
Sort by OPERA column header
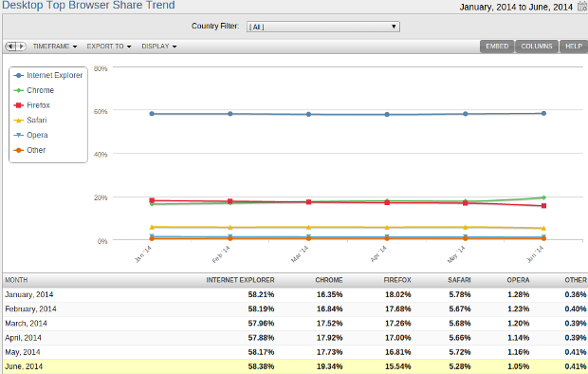518,280
